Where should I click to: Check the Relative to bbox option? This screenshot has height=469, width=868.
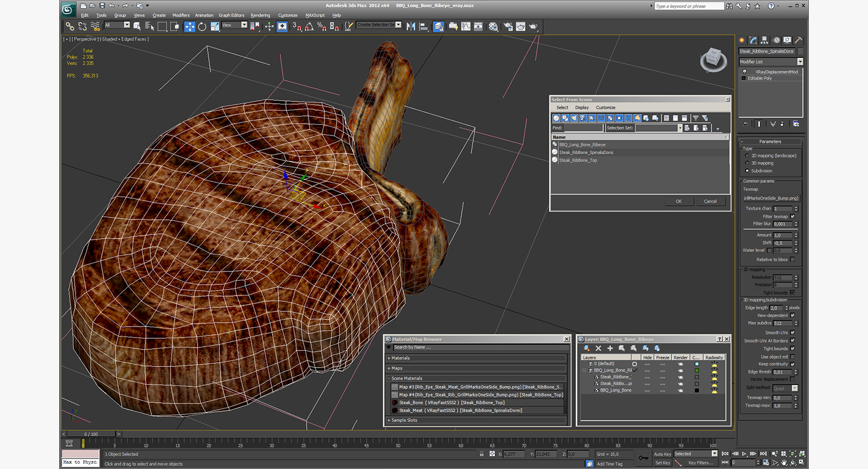tap(792, 259)
